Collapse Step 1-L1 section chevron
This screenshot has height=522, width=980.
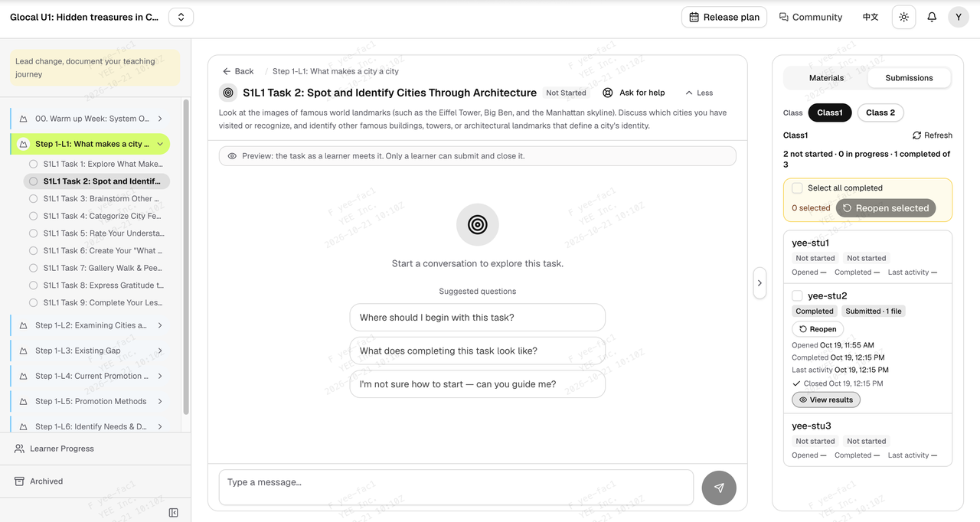tap(160, 144)
